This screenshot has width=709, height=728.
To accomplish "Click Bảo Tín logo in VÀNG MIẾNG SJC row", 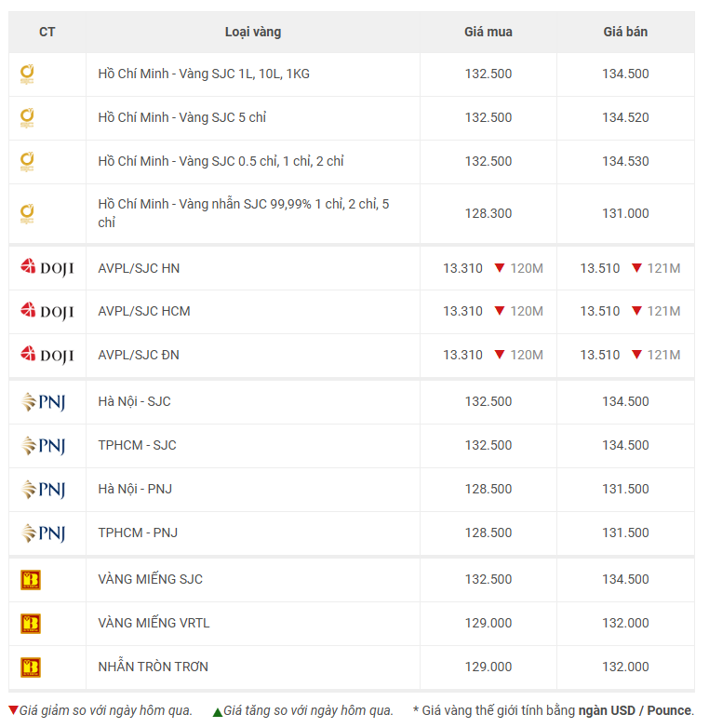I will click(31, 579).
